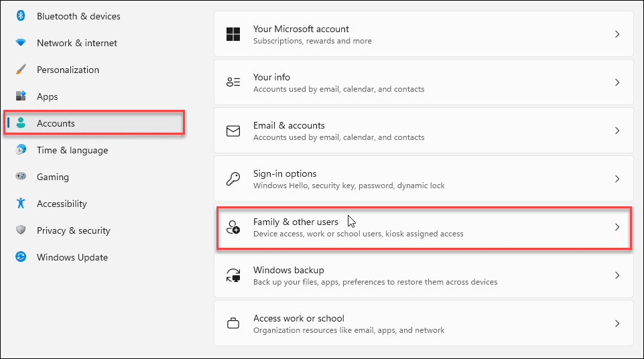Click the Privacy & security shield icon

click(x=21, y=230)
